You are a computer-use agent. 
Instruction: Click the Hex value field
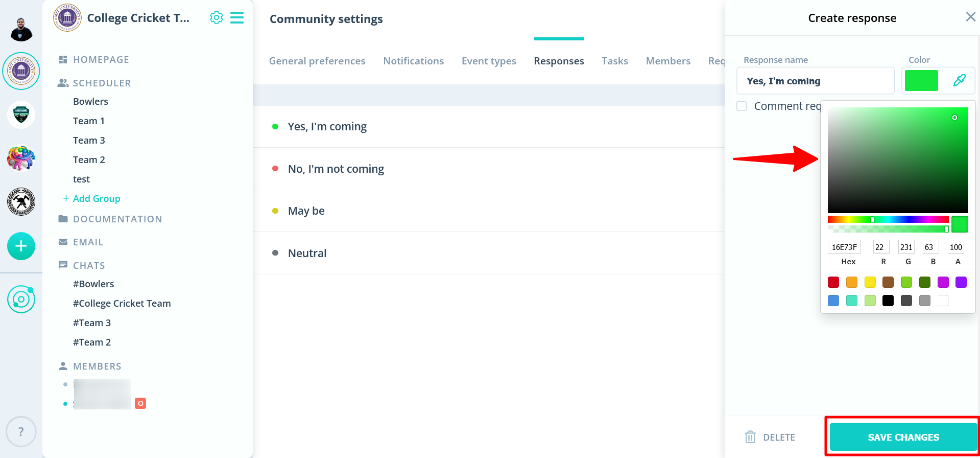point(844,247)
